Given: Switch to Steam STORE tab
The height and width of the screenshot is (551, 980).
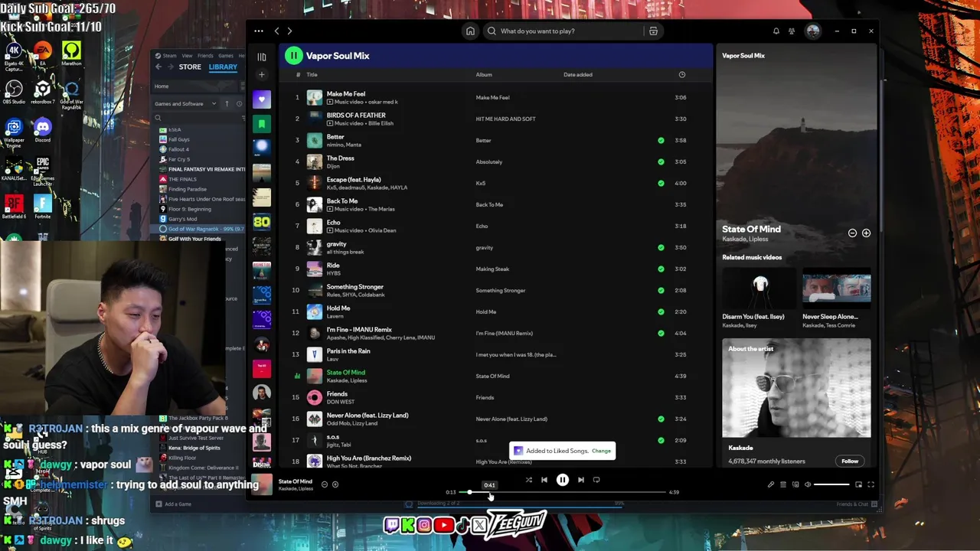Looking at the screenshot, I should click(190, 67).
